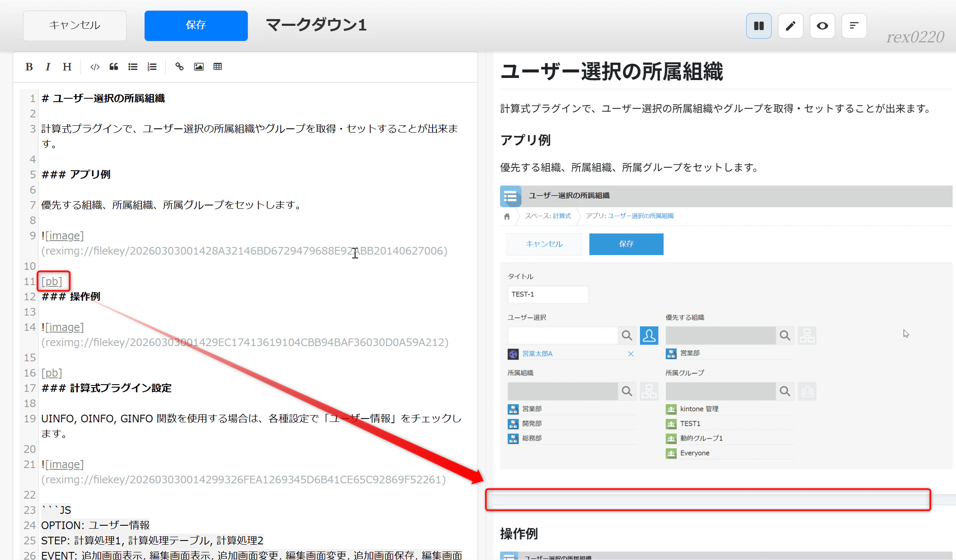Screen dimensions: 956x560
Task: Click the [image] link on line 21
Action: pos(64,464)
